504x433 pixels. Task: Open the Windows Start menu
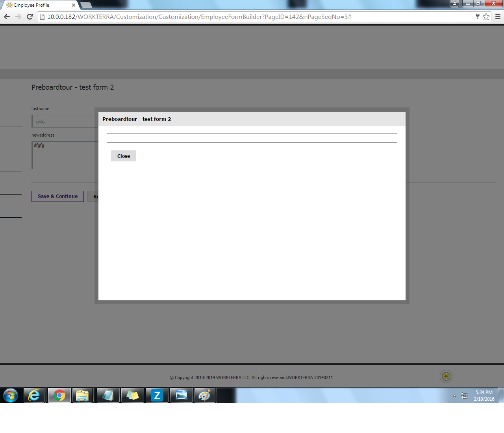point(11,395)
